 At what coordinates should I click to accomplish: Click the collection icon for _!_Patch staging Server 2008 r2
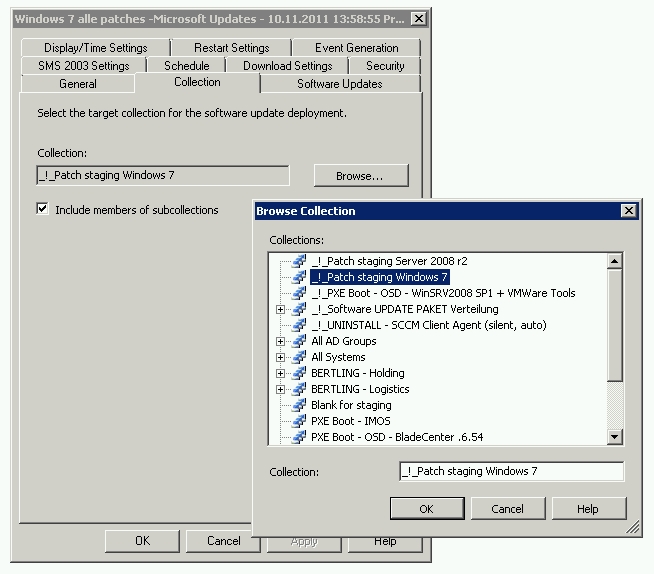click(x=299, y=261)
